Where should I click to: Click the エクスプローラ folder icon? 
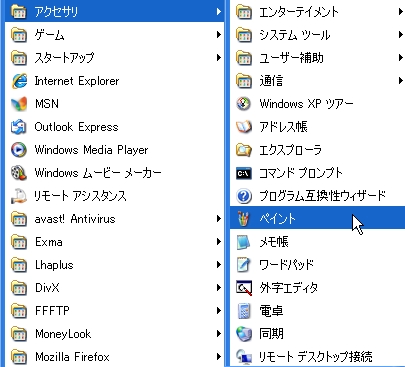pyautogui.click(x=244, y=150)
